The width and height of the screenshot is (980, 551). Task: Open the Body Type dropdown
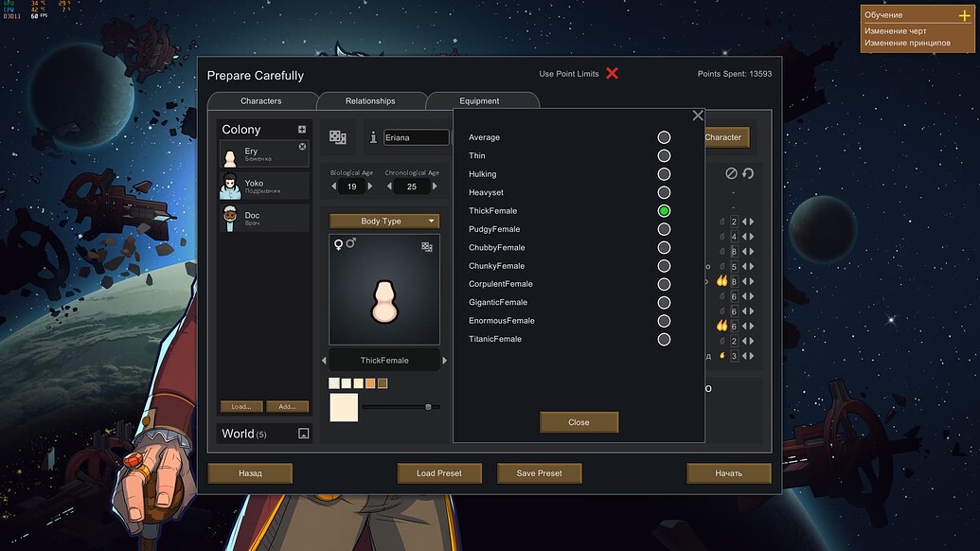pos(384,222)
